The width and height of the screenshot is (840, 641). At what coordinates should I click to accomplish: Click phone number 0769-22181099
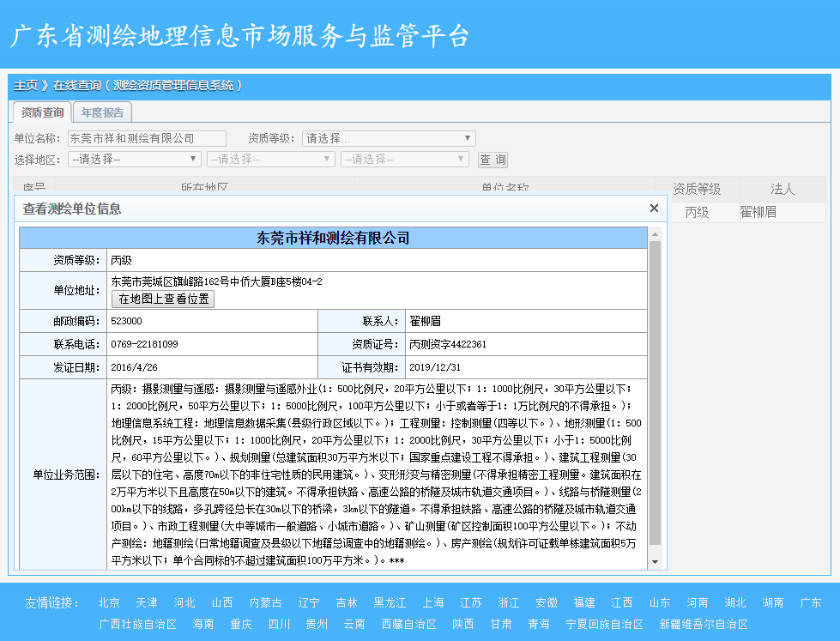[145, 344]
